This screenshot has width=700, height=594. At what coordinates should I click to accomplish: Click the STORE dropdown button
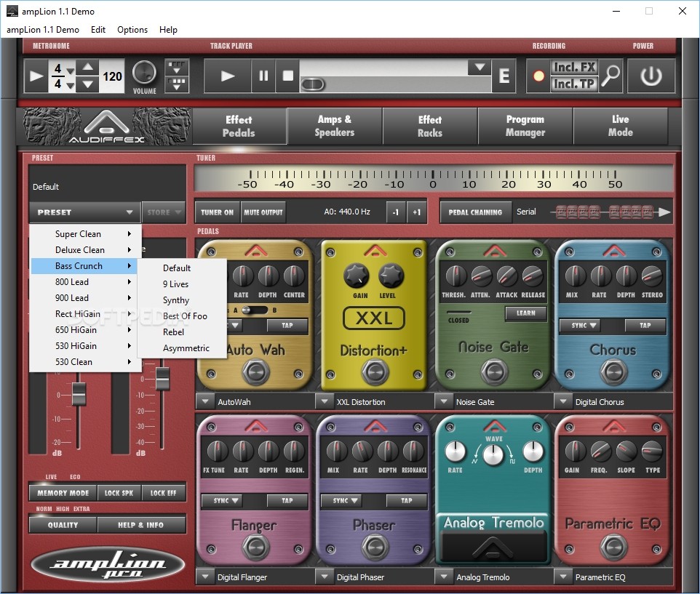tap(164, 212)
